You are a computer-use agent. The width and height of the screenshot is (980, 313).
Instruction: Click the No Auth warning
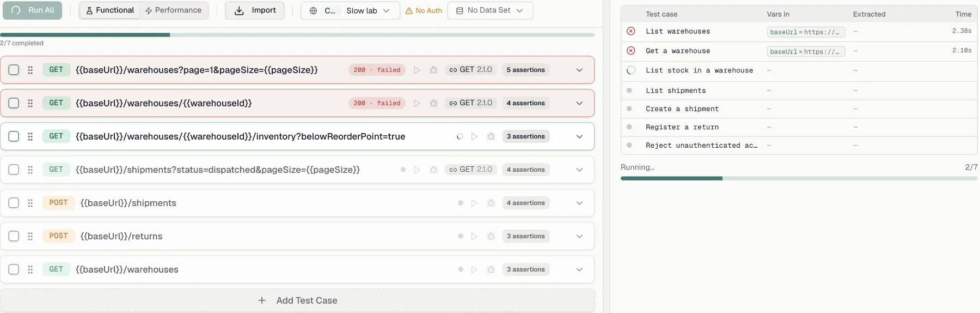click(424, 10)
